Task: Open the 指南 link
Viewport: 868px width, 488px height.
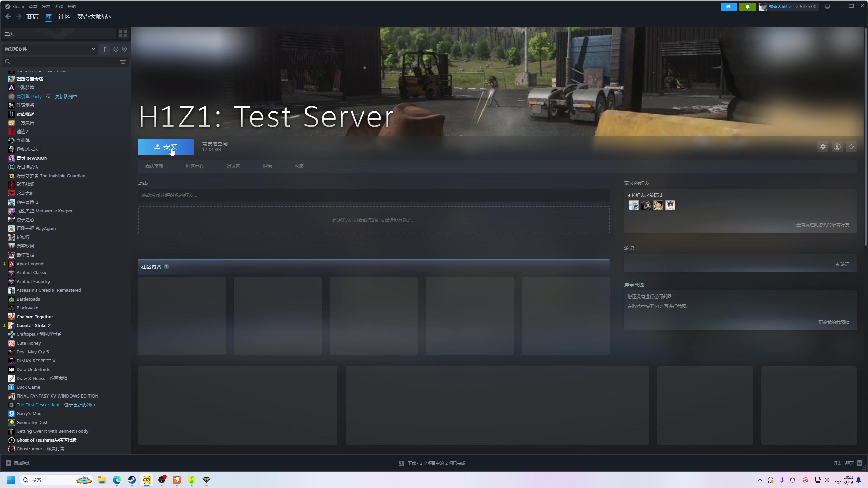Action: point(267,166)
